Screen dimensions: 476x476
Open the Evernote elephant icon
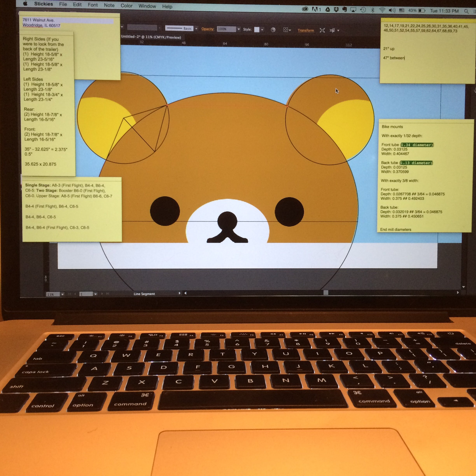pyautogui.click(x=344, y=10)
